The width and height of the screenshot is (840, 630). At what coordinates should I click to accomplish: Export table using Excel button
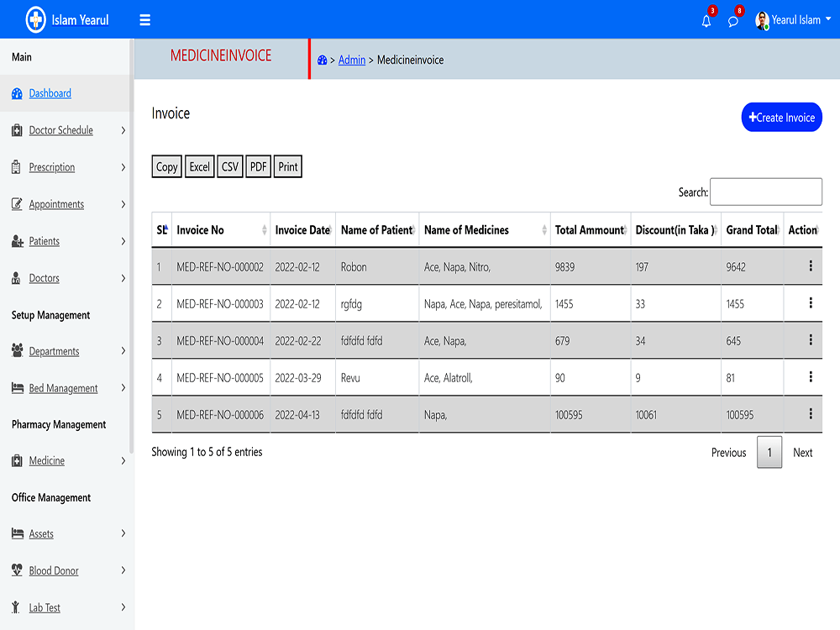199,166
